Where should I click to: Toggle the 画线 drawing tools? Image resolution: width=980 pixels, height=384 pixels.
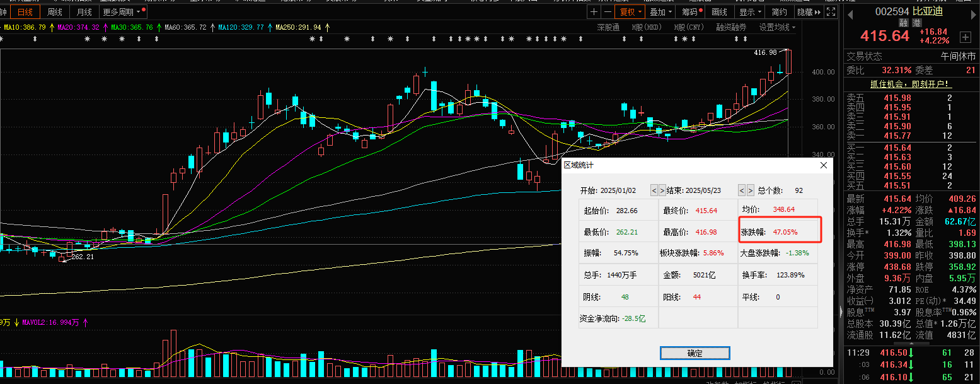719,12
